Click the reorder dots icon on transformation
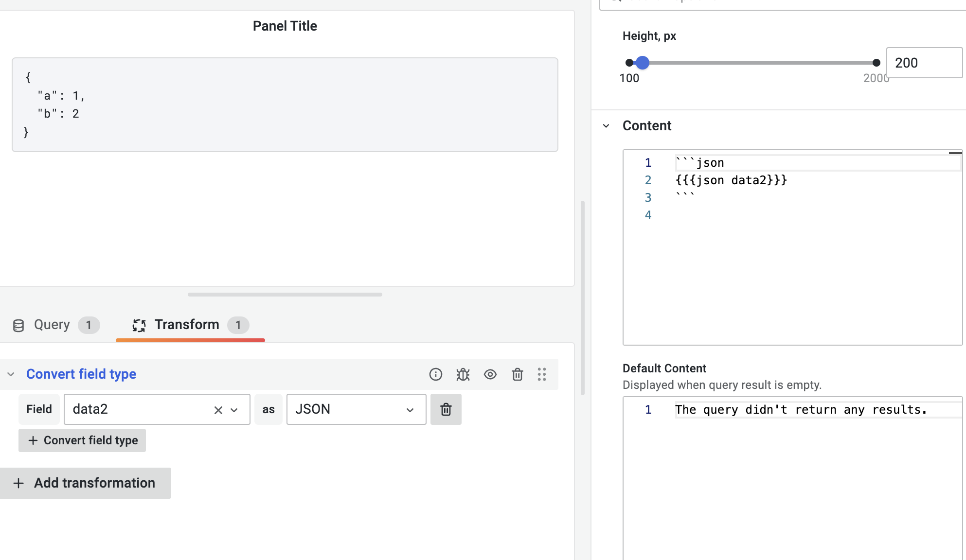 544,374
